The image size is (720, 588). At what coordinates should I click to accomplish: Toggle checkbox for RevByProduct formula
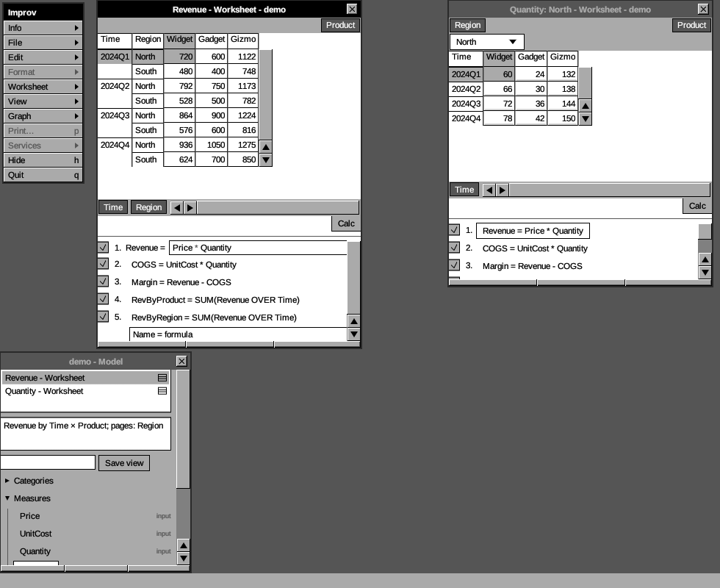104,299
